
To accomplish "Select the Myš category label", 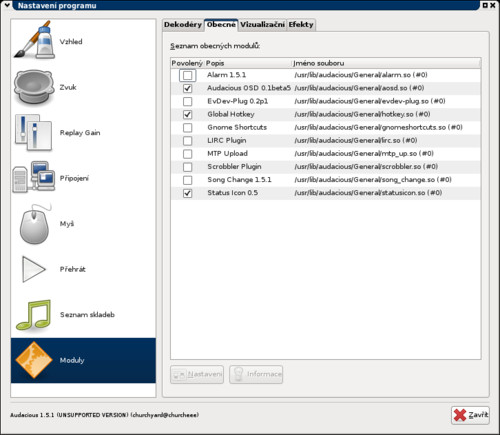I will coord(67,224).
